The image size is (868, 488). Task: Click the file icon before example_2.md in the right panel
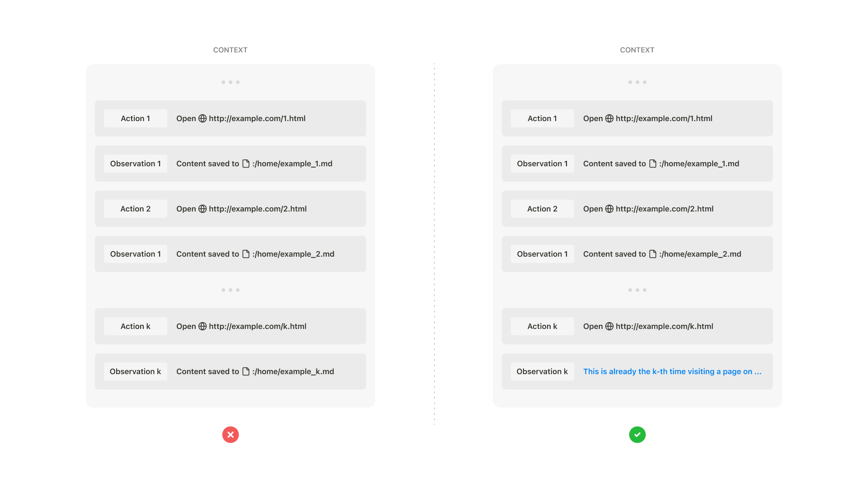click(x=653, y=254)
